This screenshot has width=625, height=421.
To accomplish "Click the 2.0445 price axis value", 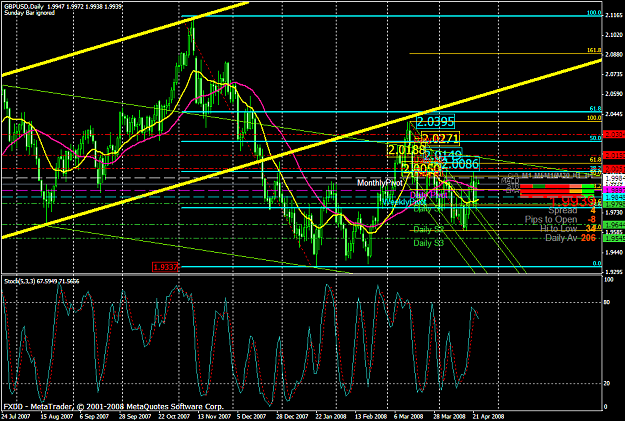I will pos(614,114).
